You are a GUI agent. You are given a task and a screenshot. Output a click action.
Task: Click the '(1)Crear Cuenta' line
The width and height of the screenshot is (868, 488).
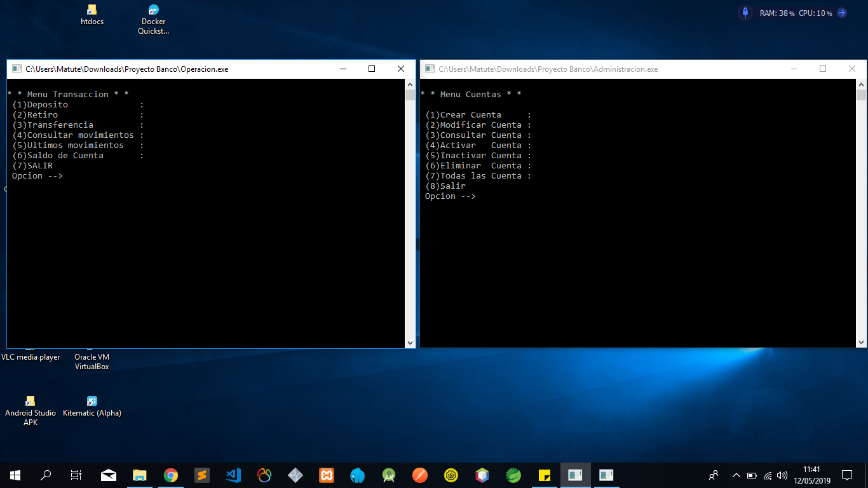tap(478, 115)
